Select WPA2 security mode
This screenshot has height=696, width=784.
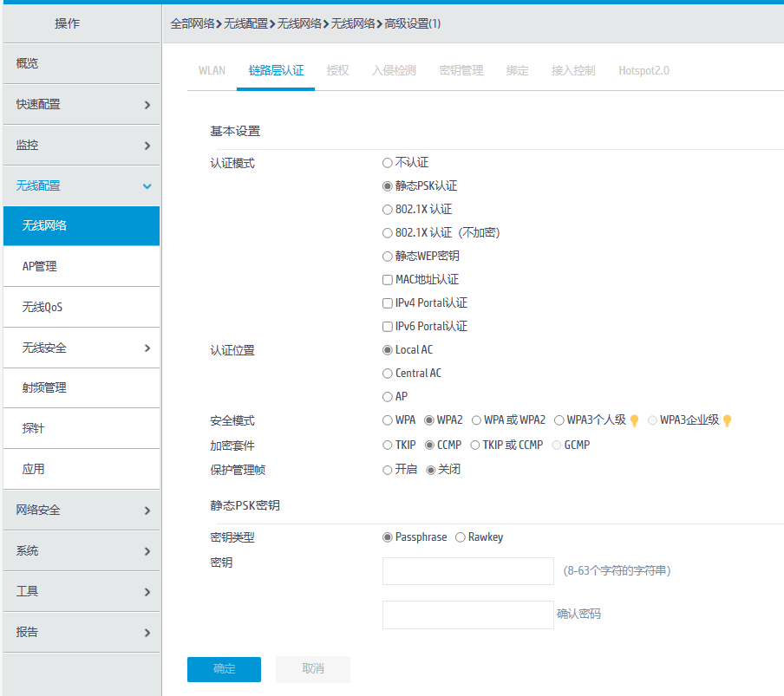tap(429, 420)
